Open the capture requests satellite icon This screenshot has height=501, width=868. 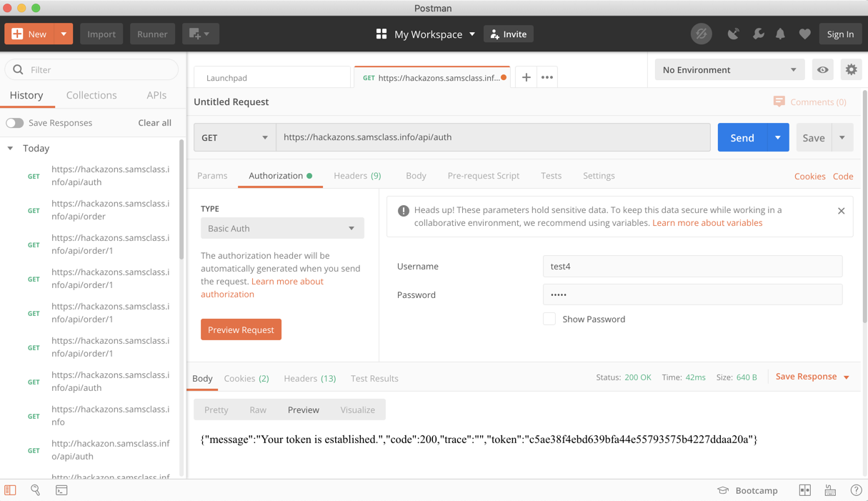coord(734,34)
